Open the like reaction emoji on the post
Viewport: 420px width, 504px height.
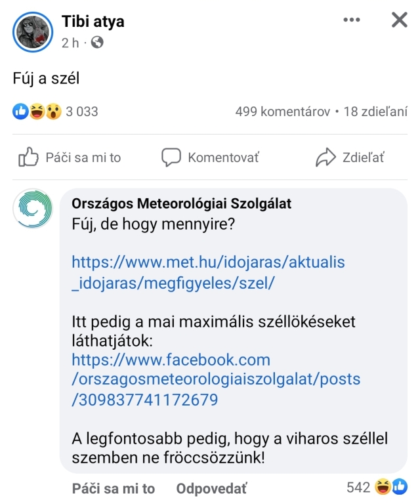20,112
